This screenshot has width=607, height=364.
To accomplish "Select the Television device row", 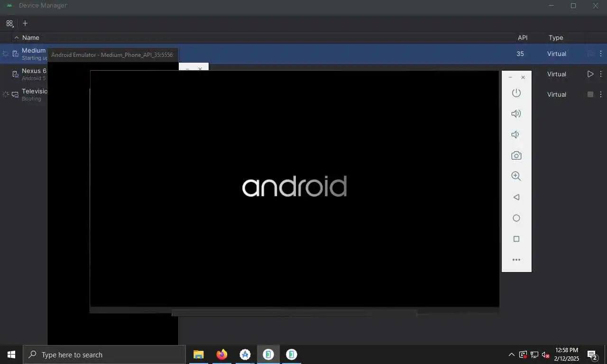I will (303, 94).
